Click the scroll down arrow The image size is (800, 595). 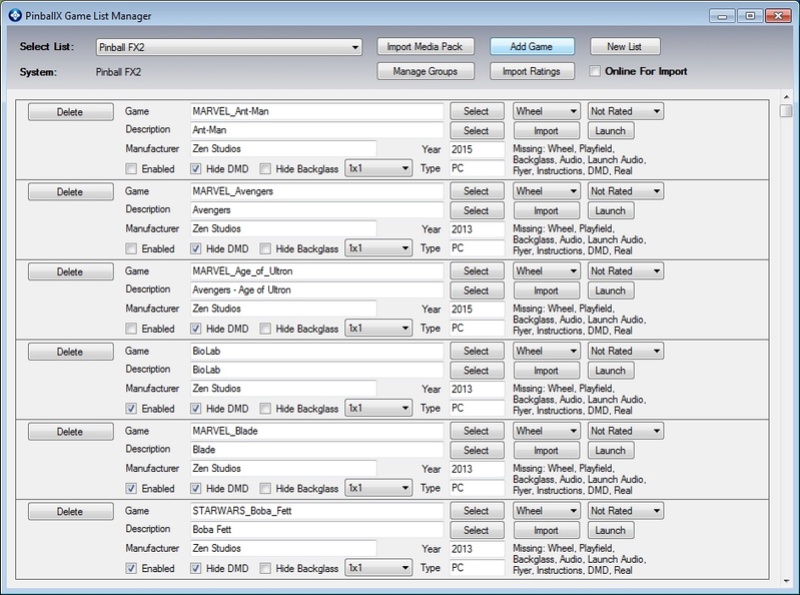pyautogui.click(x=786, y=581)
